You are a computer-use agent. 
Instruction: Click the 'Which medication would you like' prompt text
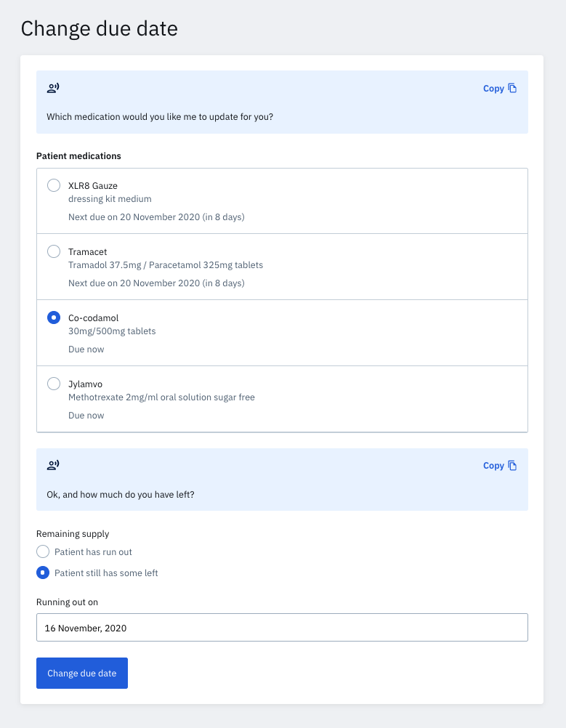(x=160, y=116)
